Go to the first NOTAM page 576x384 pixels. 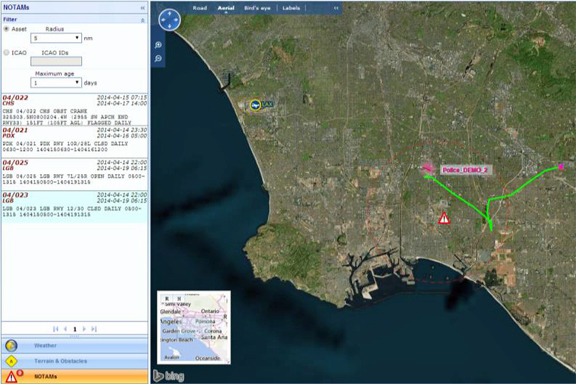55,329
